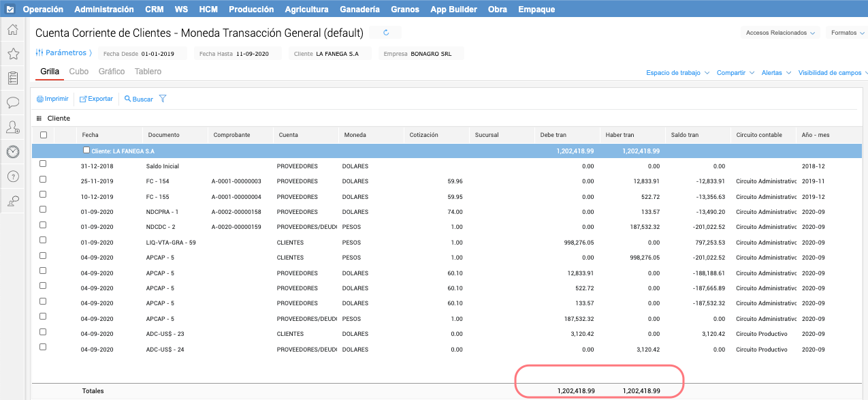Viewport: 868px width, 400px height.
Task: Open the help question mark icon
Action: tap(12, 176)
